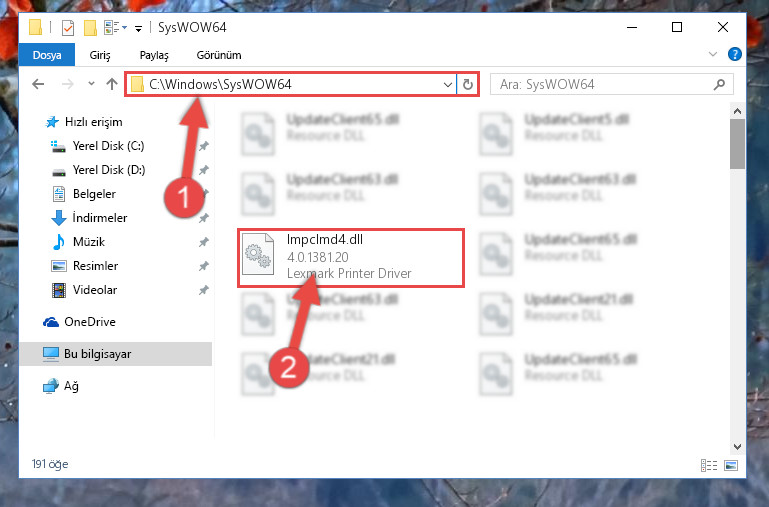Switch to large thumbnails view icon
The image size is (769, 507).
[x=731, y=465]
